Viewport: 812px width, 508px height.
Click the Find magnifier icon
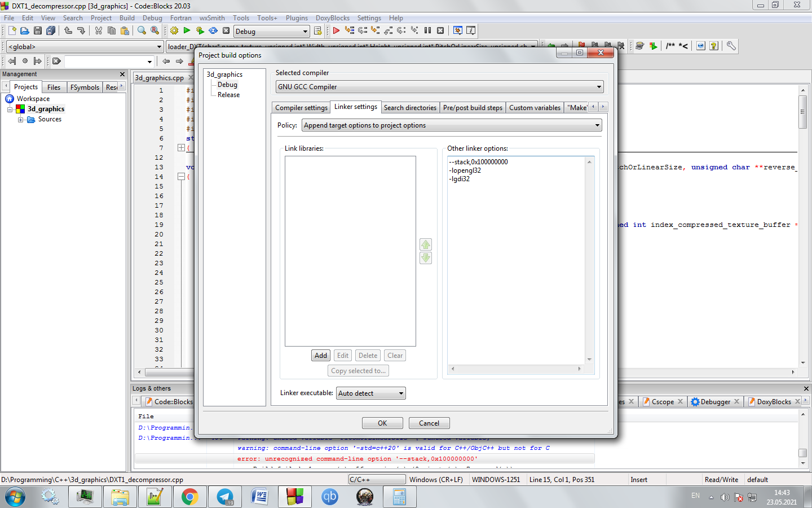point(142,31)
